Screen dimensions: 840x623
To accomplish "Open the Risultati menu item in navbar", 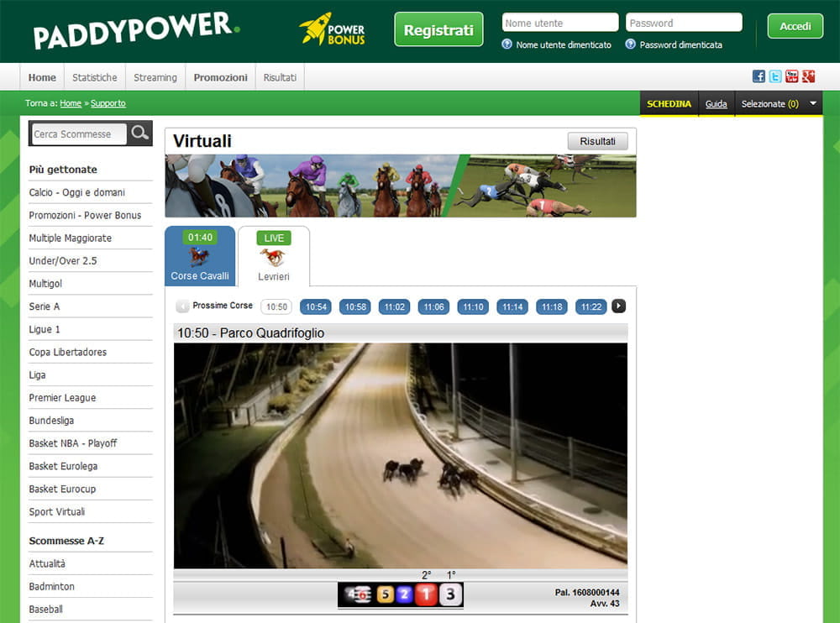I will click(280, 77).
